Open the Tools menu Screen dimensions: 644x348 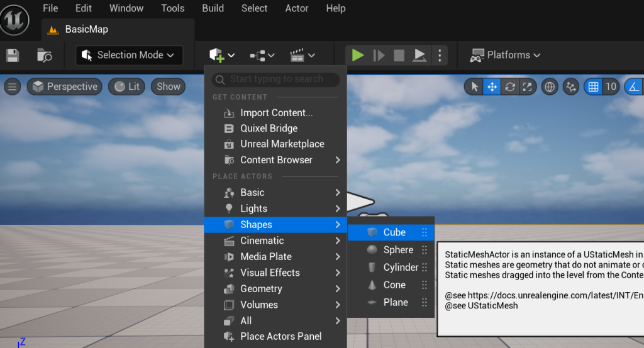(172, 8)
